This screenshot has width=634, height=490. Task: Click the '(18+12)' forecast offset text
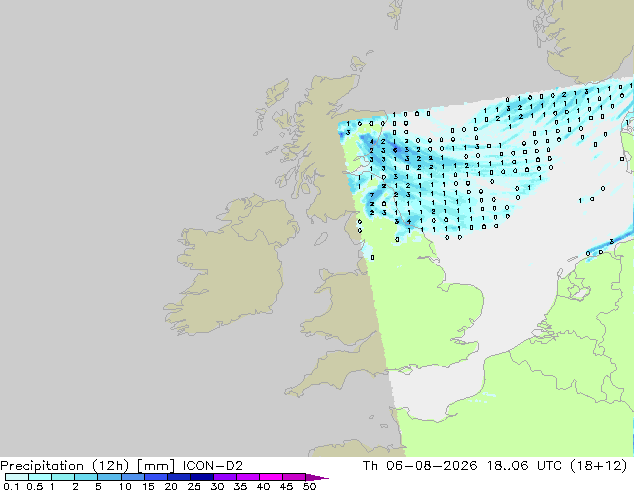[x=598, y=466]
